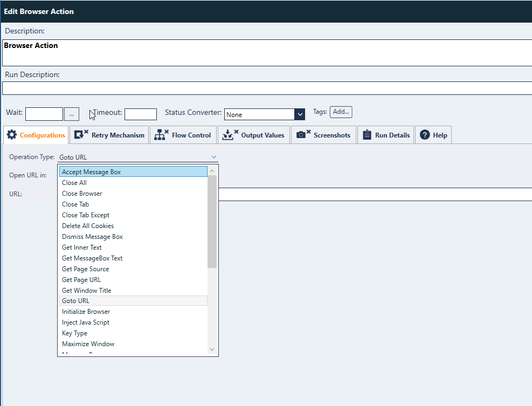This screenshot has width=532, height=406.
Task: Select Inject Java Script option
Action: (x=86, y=322)
